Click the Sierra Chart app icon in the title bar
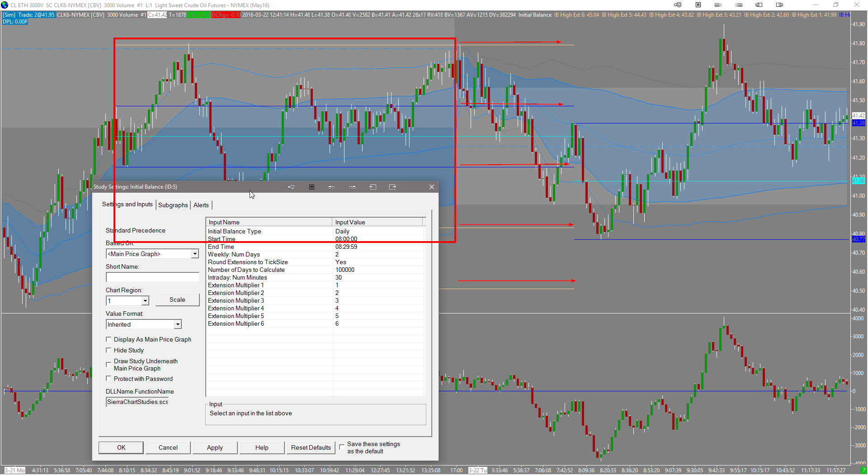Image resolution: width=868 pixels, height=475 pixels. pos(5,5)
